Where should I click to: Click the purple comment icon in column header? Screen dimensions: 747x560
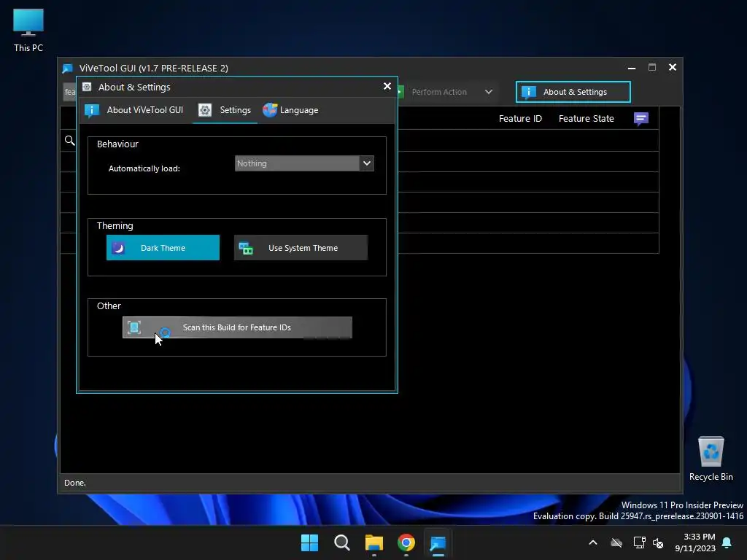click(640, 119)
